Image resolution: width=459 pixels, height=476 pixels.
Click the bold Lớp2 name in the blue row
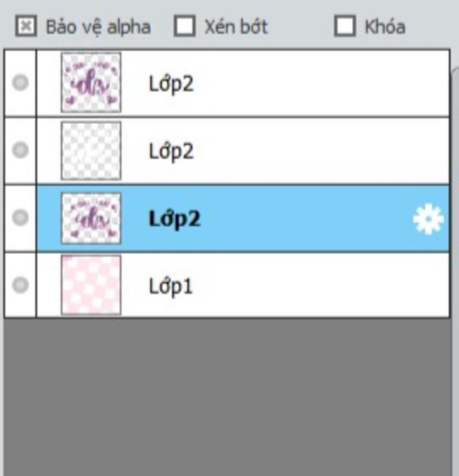174,219
